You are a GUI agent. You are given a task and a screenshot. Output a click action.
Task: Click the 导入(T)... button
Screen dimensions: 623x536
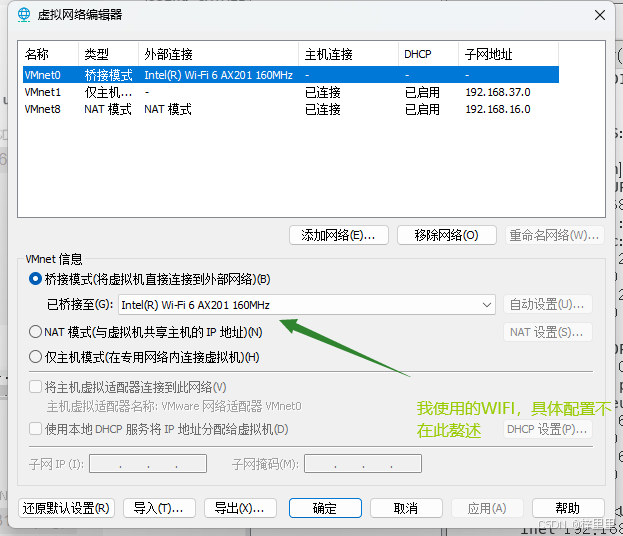point(159,508)
